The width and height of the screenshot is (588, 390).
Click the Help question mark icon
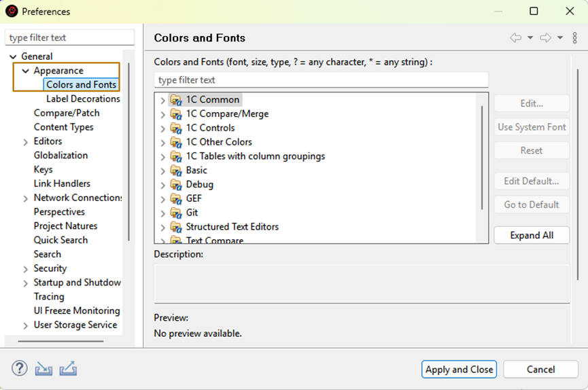19,369
